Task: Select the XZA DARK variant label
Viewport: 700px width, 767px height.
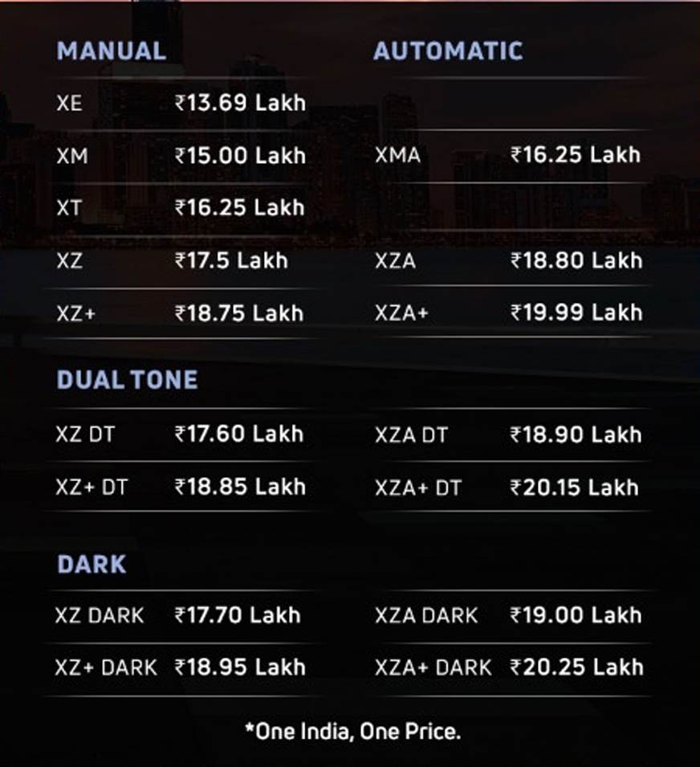Action: coord(426,616)
